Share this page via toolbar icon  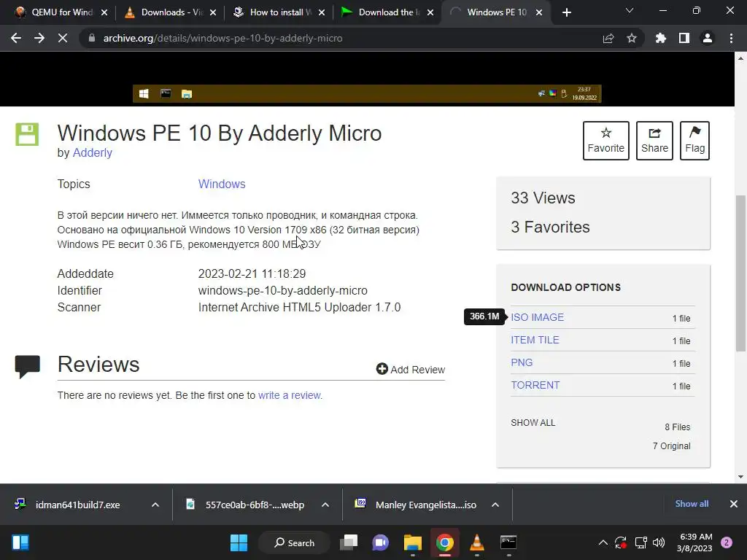pyautogui.click(x=608, y=38)
